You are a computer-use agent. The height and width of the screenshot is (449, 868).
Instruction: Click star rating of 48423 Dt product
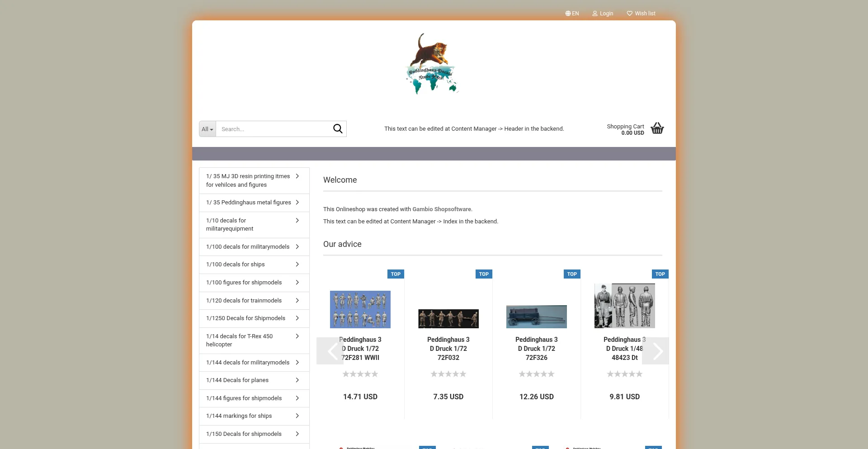625,374
